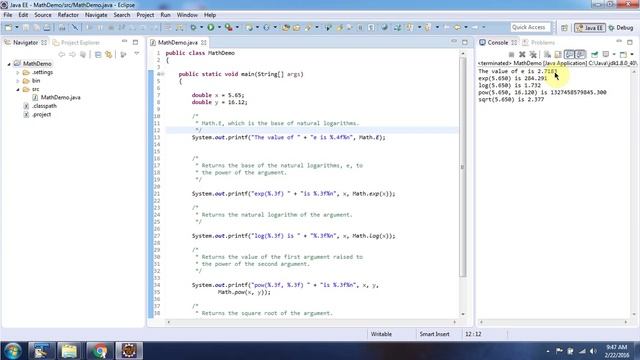The height and width of the screenshot is (360, 640).
Task: Expand the .settings folder
Action: (x=18, y=72)
